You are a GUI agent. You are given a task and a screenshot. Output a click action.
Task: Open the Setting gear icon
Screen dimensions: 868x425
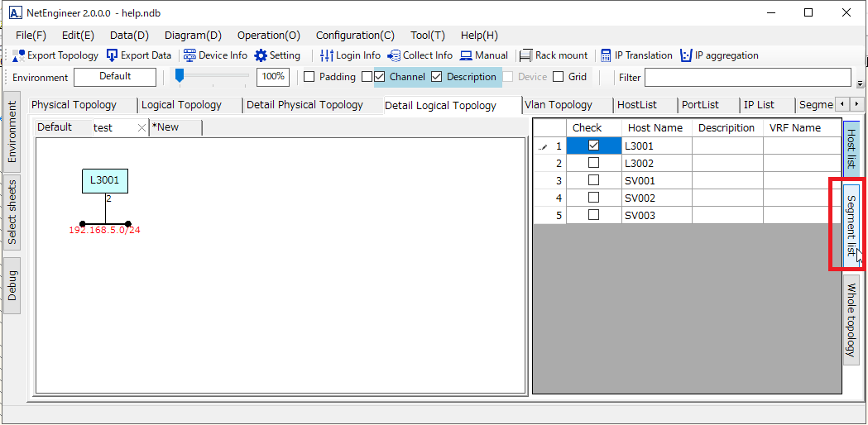pyautogui.click(x=261, y=55)
